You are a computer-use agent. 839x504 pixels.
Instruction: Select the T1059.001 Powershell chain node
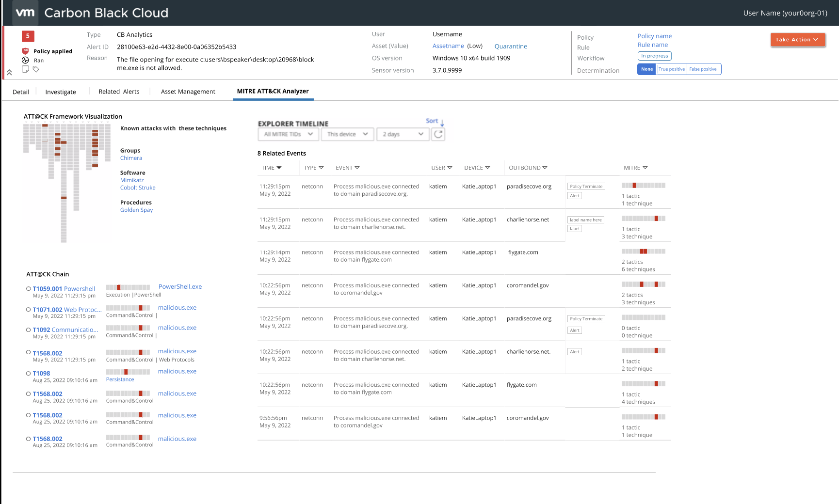29,288
